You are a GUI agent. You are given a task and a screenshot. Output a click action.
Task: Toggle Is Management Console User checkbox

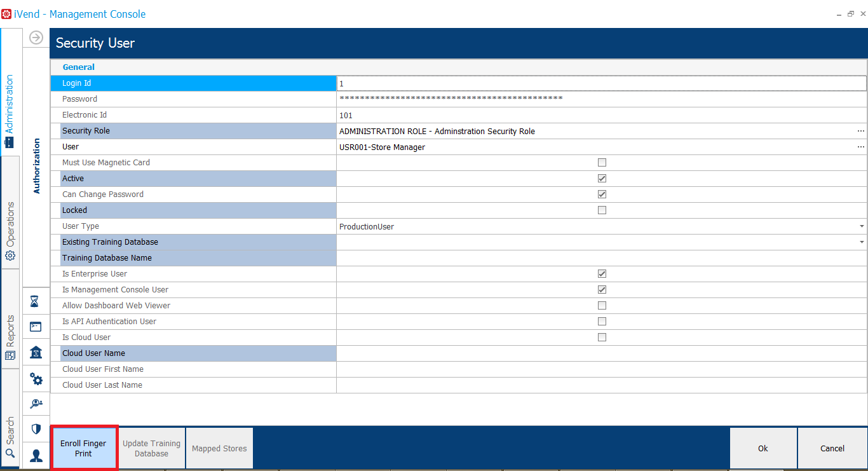pos(602,290)
